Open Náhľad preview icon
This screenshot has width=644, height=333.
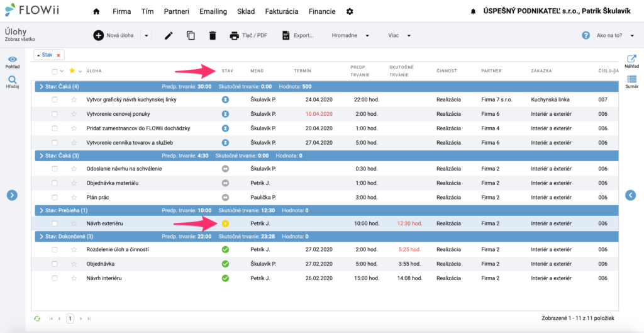coord(631,62)
